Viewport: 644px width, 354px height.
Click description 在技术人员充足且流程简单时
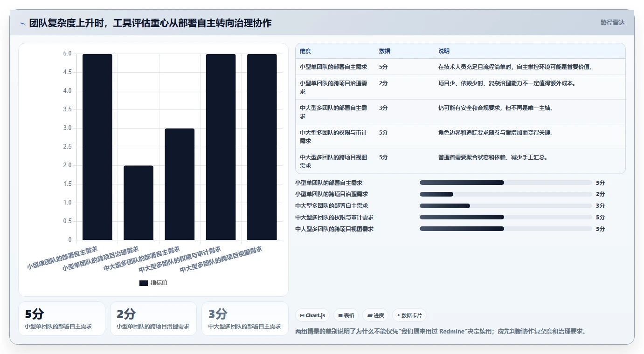click(x=515, y=67)
